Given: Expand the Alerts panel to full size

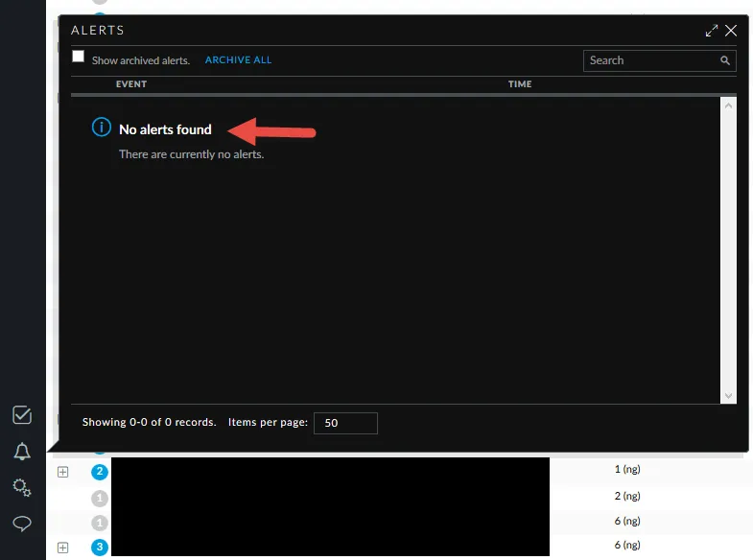Looking at the screenshot, I should 712,31.
